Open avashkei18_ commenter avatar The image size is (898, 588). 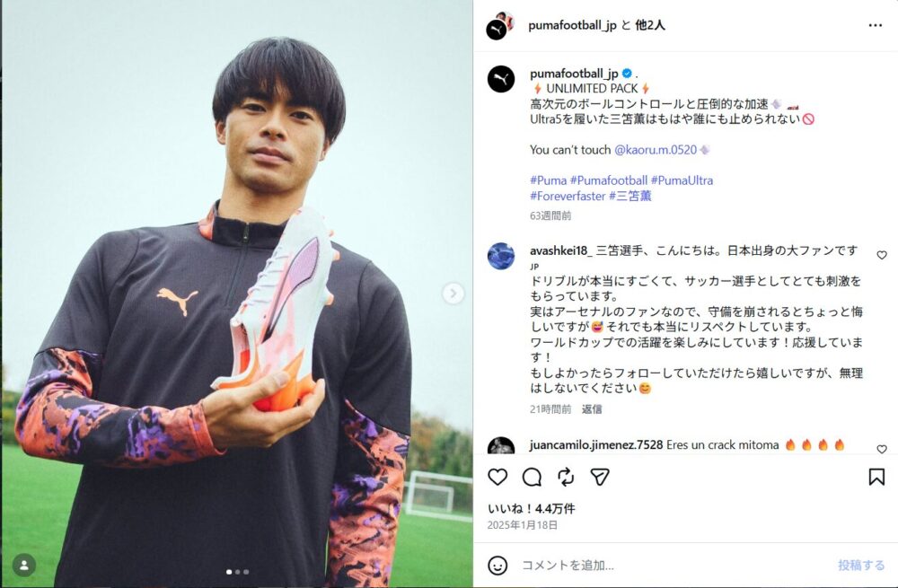click(500, 256)
